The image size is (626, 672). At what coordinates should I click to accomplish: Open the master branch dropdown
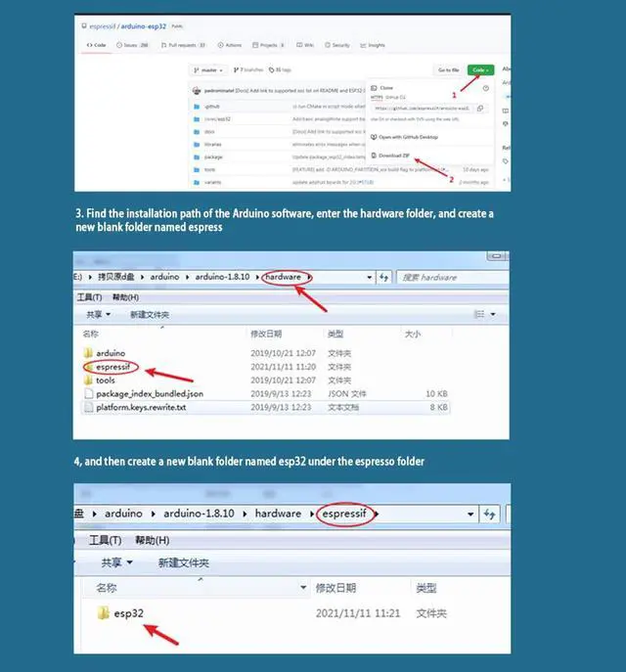210,70
